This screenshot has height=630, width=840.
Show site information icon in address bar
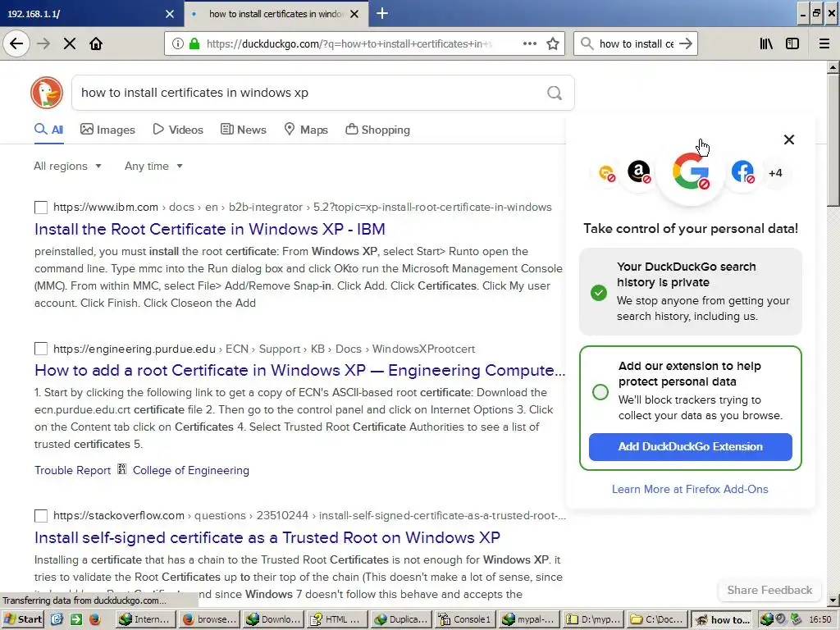point(178,43)
